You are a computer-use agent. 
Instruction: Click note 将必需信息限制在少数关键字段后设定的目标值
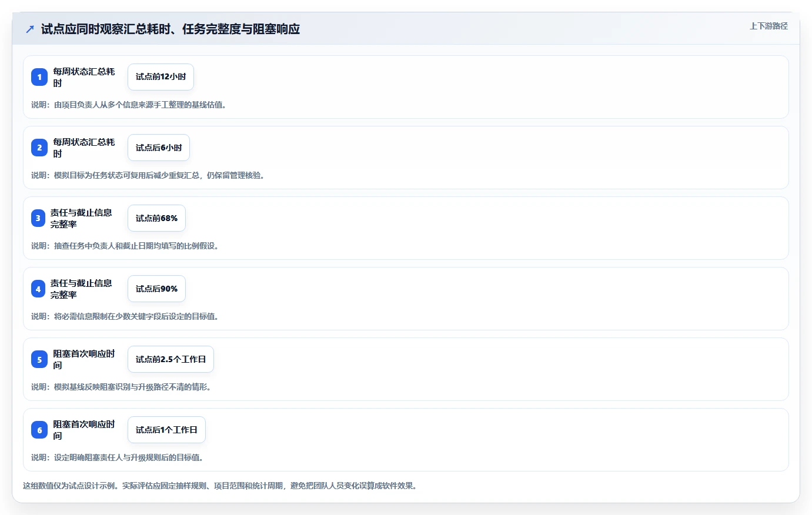(125, 316)
